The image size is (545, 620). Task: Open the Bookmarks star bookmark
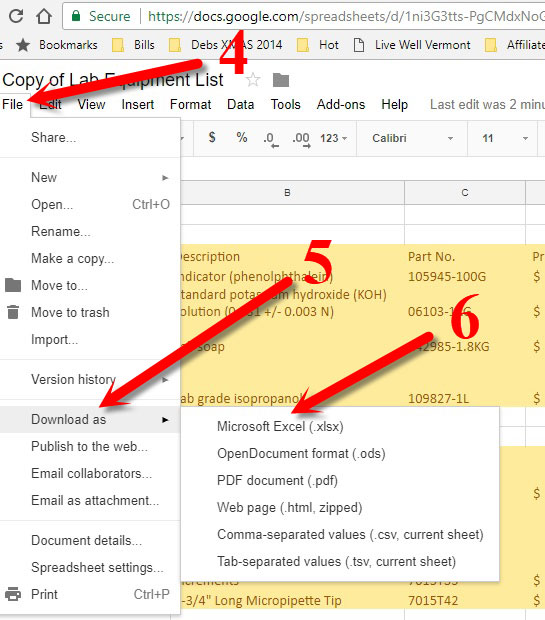coord(57,45)
